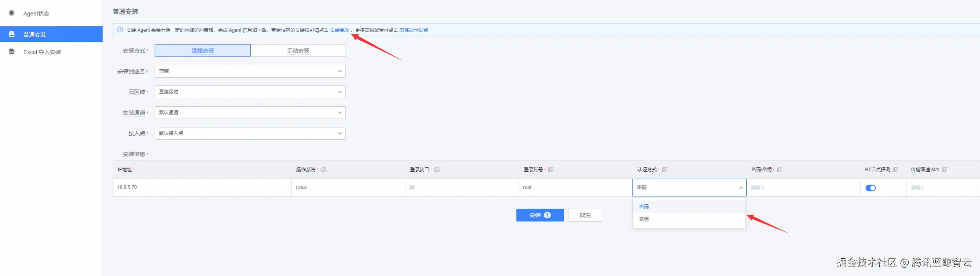Viewport: 980px width, 276px height.
Task: Click batch edit icon beside 登录账号 header
Action: pos(551,170)
